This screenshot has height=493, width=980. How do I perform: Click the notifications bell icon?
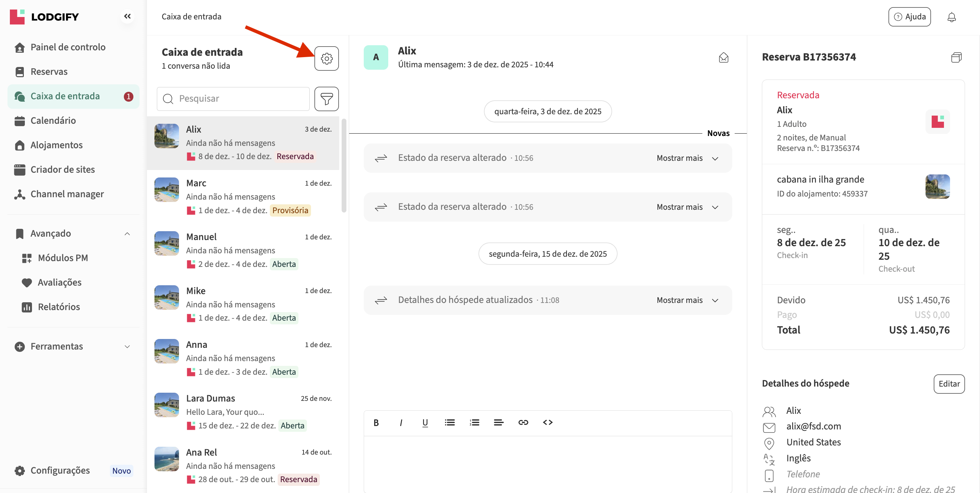(951, 17)
